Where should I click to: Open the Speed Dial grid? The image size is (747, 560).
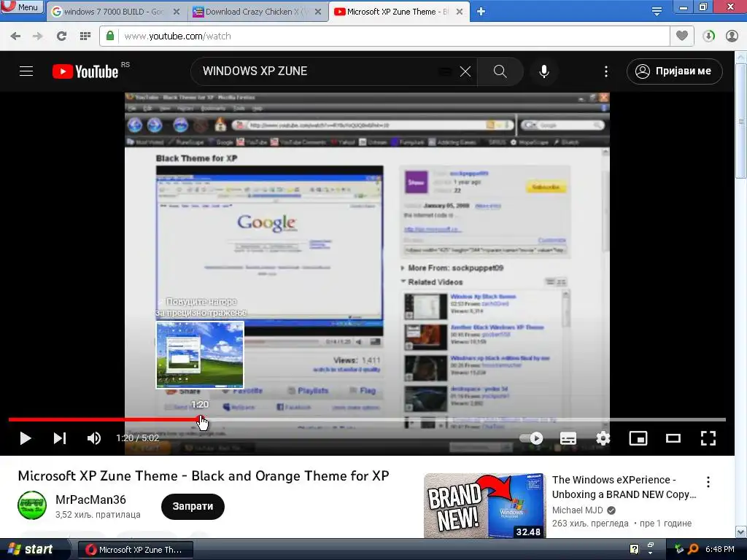point(85,36)
